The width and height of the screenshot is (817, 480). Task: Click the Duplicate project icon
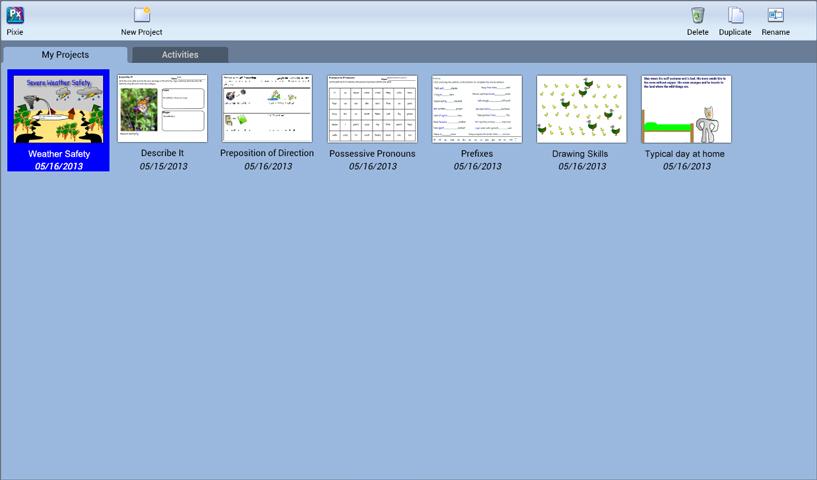point(735,15)
